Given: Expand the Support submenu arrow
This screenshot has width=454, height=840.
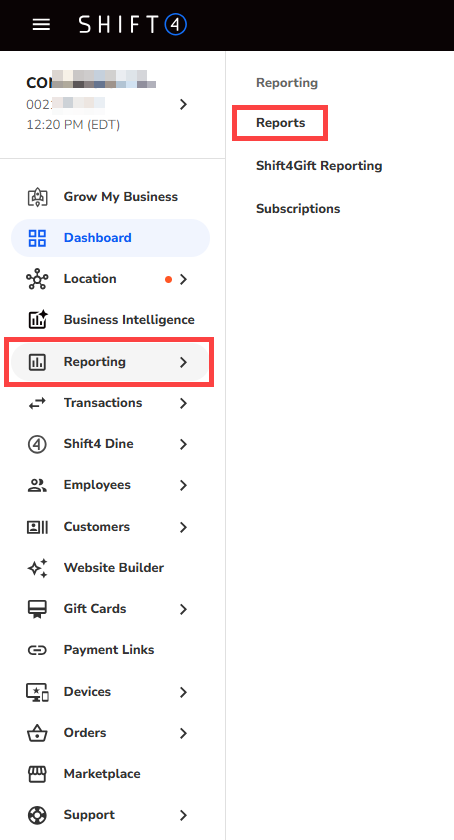Looking at the screenshot, I should tap(183, 815).
